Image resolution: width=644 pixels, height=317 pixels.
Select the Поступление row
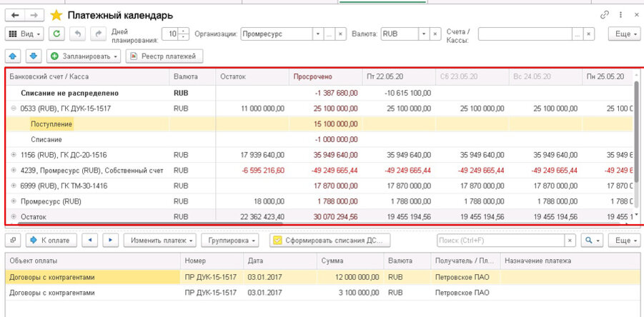319,124
